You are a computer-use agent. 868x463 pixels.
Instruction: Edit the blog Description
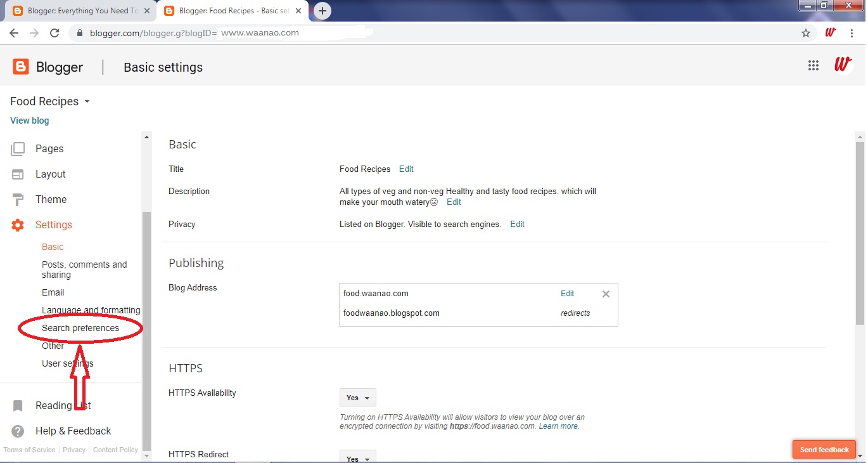coord(454,202)
